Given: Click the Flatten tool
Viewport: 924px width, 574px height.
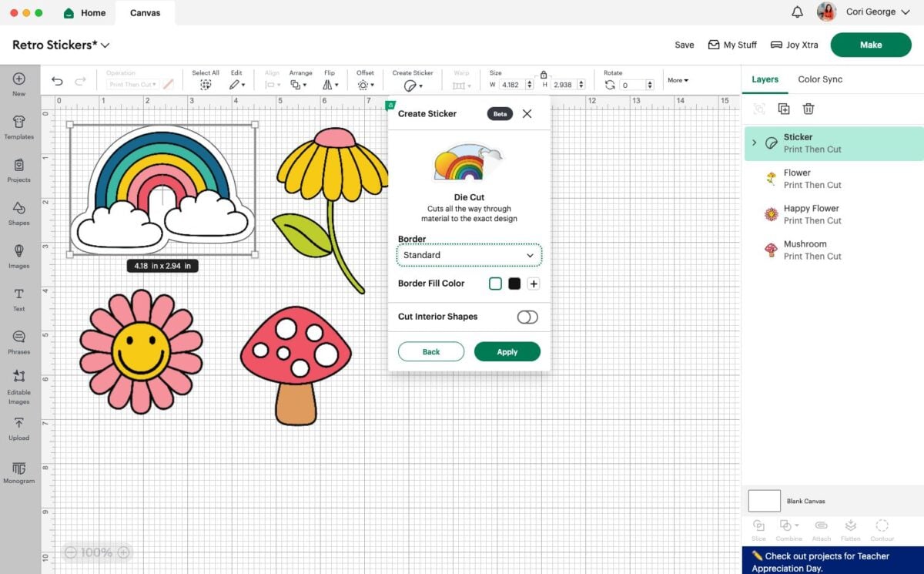Looking at the screenshot, I should point(851,529).
